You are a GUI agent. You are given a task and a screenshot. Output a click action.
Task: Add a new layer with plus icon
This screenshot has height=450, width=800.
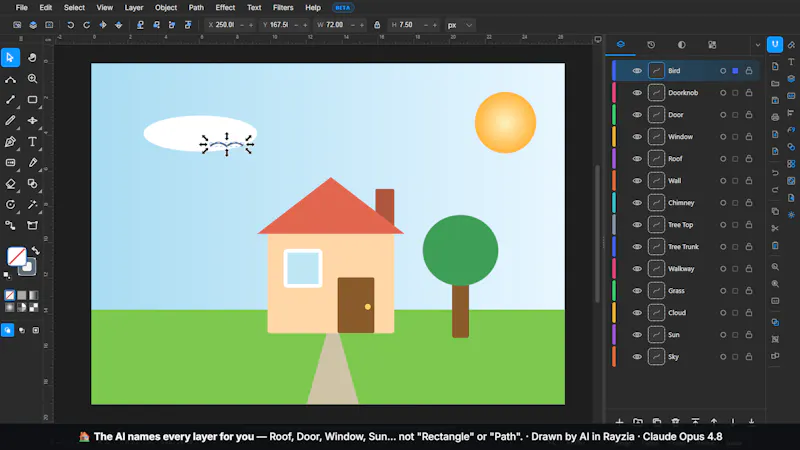tap(619, 421)
